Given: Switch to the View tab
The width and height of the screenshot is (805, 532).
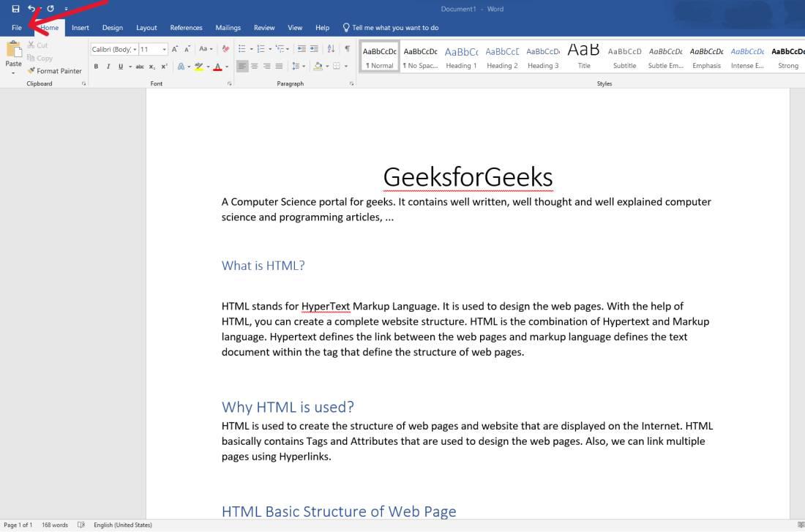Looking at the screenshot, I should pos(295,28).
